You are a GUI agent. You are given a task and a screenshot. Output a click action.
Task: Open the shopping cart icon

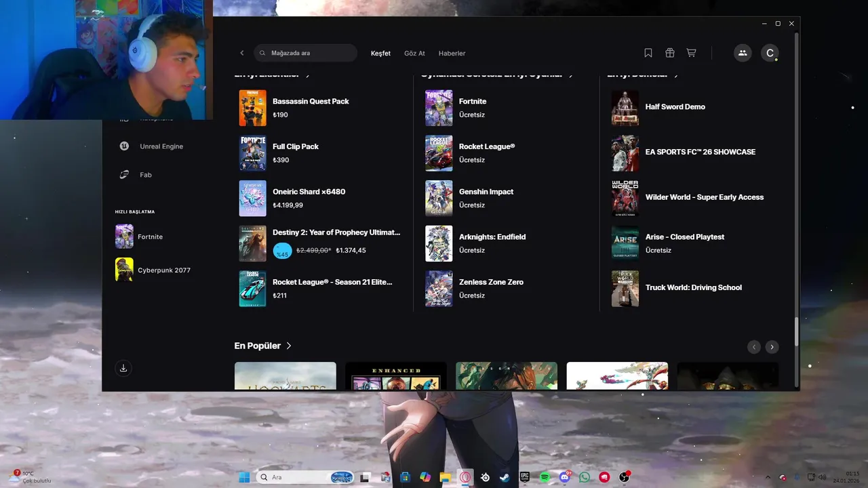pyautogui.click(x=691, y=53)
